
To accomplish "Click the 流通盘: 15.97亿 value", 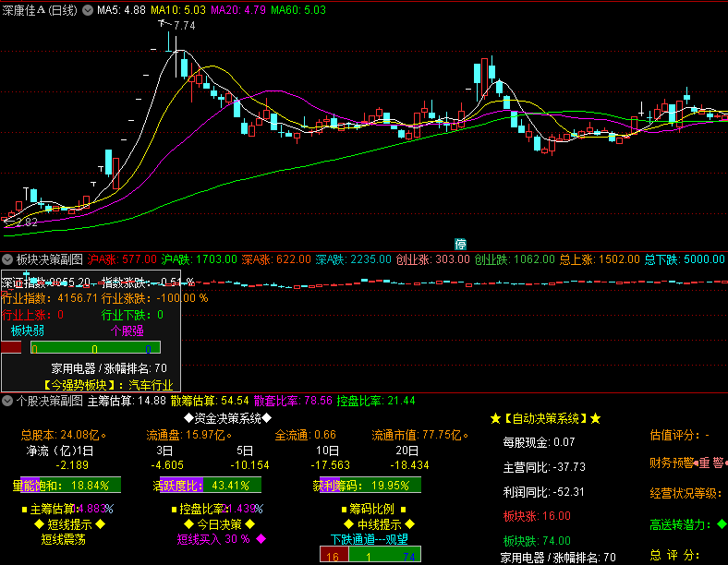I will click(189, 435).
